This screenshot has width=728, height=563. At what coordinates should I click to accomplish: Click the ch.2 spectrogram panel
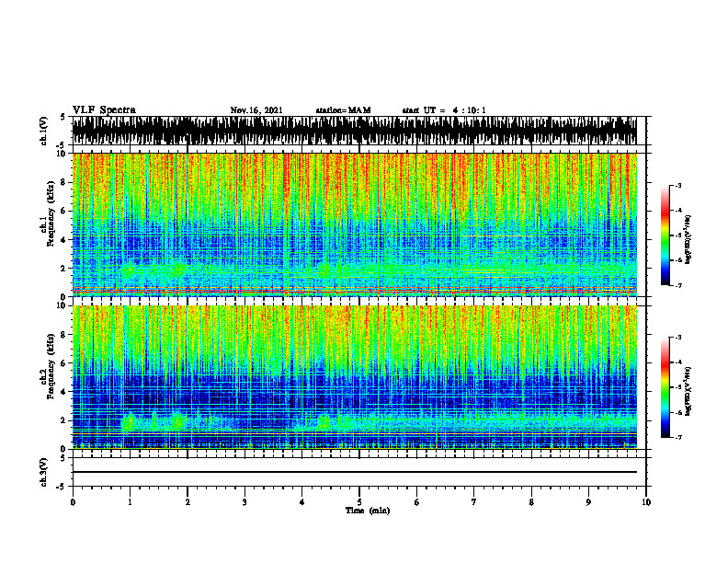(354, 377)
